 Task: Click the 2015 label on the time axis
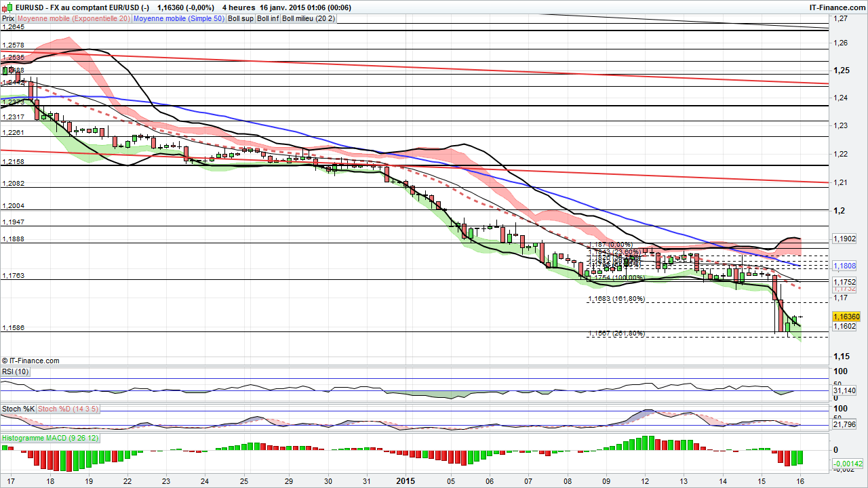click(406, 481)
